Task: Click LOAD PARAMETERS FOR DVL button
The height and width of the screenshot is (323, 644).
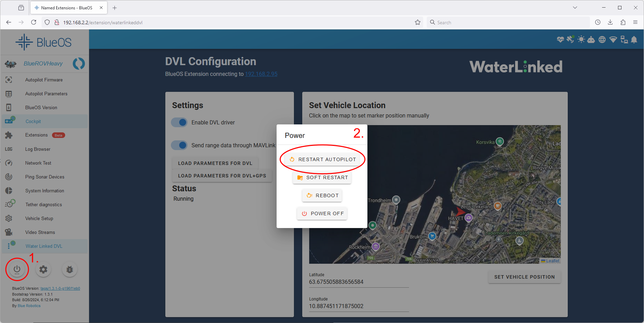Action: [x=215, y=163]
